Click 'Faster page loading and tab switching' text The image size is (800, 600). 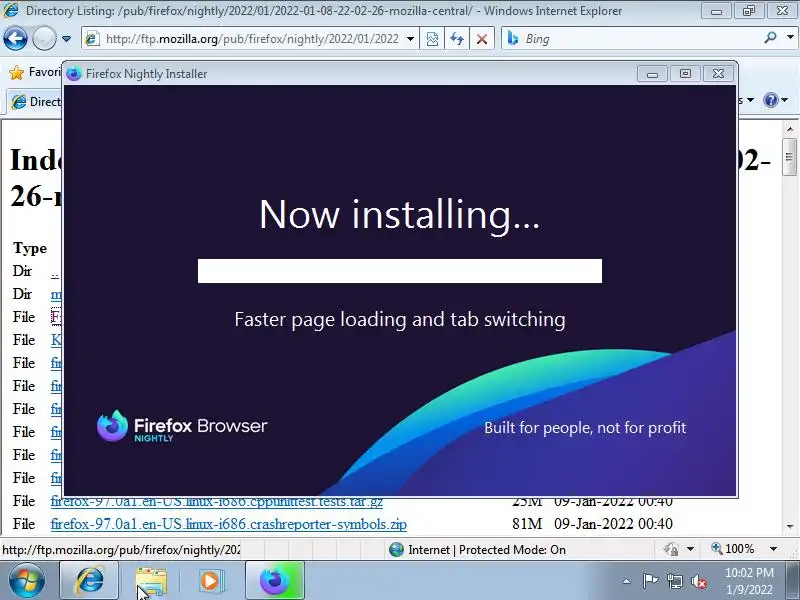399,320
